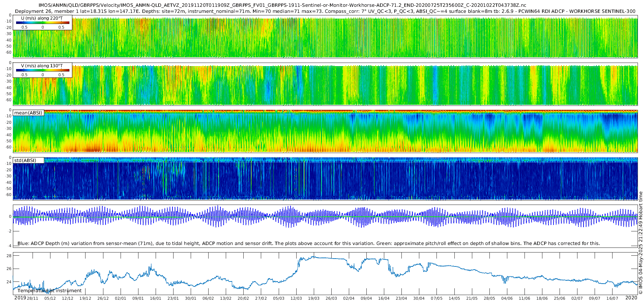Click the V velocity colorbar gradient
This screenshot has width=644, height=304.
click(x=43, y=70)
